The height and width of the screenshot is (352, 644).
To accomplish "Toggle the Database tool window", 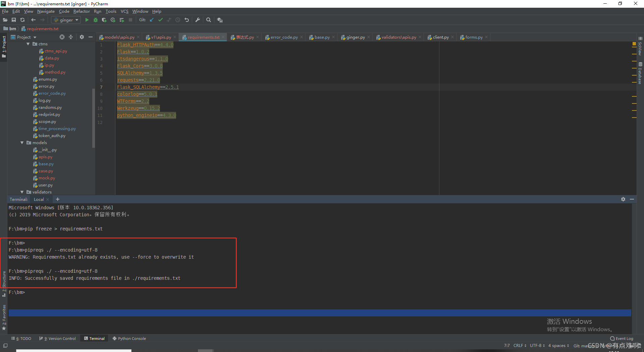I will coord(640,75).
